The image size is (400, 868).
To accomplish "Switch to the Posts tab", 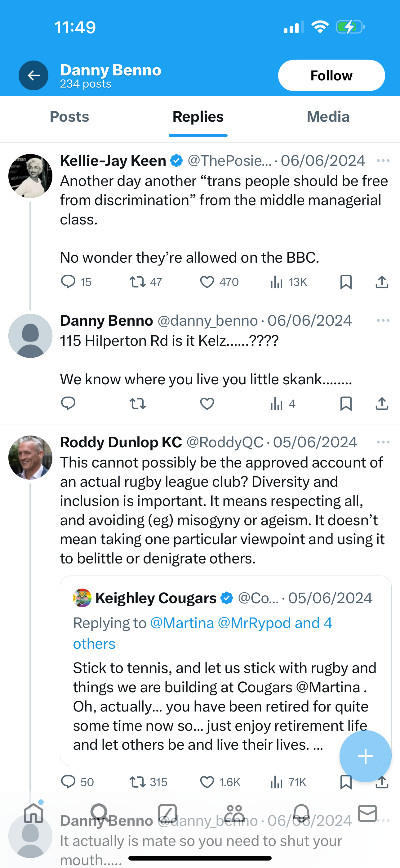I will click(69, 117).
